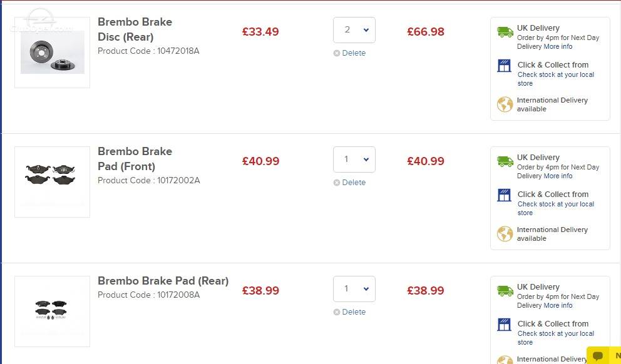Click the Click & Collect store icon for Brake Pad (Rear)
This screenshot has width=621, height=364.
[504, 325]
